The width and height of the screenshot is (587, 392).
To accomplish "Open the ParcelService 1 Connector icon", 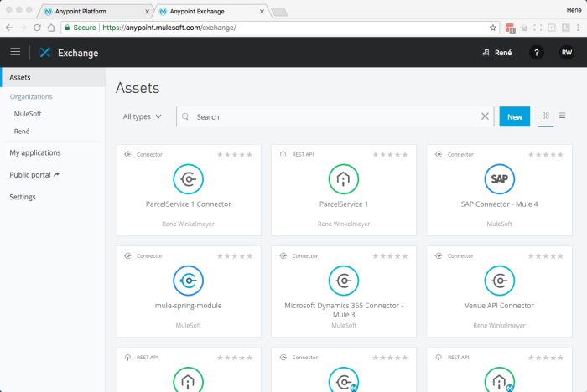I will click(189, 179).
